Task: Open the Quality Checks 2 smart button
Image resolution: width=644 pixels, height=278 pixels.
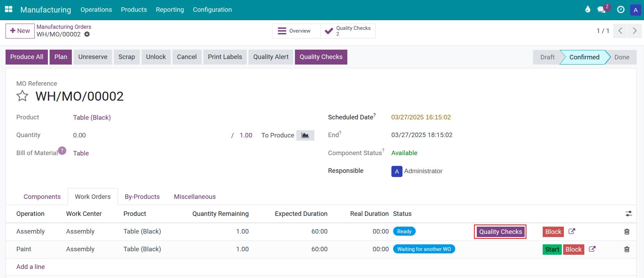Action: 348,31
